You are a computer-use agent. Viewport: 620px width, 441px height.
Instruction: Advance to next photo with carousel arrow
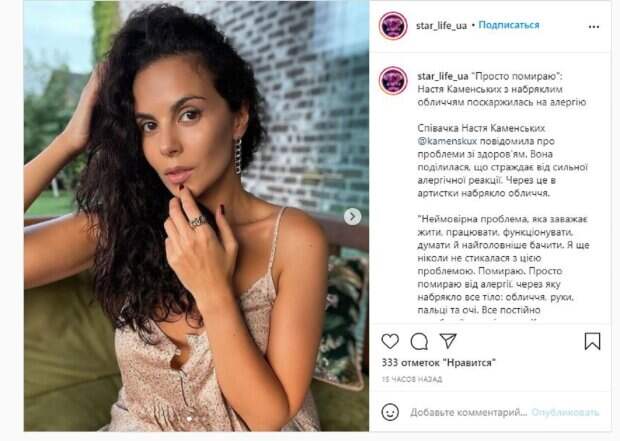(352, 217)
